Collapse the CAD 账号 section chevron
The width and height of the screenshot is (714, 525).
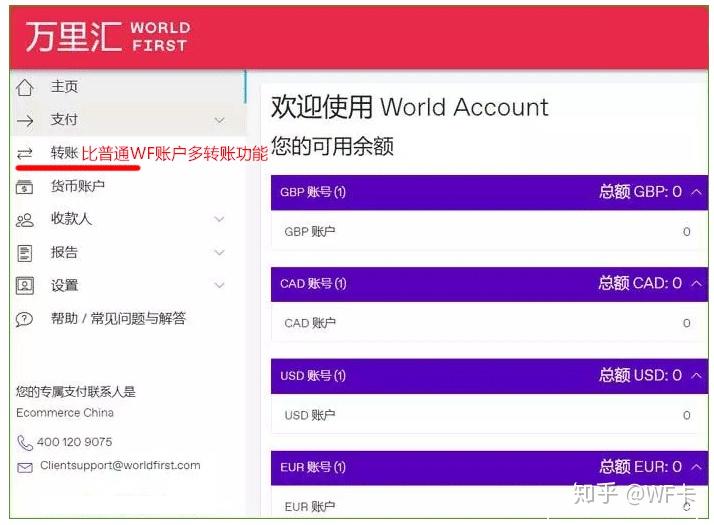(x=696, y=284)
